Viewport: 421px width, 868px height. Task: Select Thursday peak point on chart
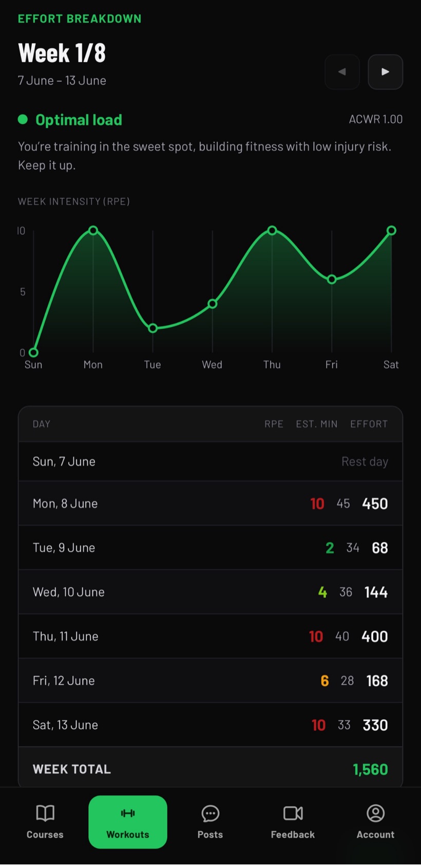pyautogui.click(x=272, y=230)
